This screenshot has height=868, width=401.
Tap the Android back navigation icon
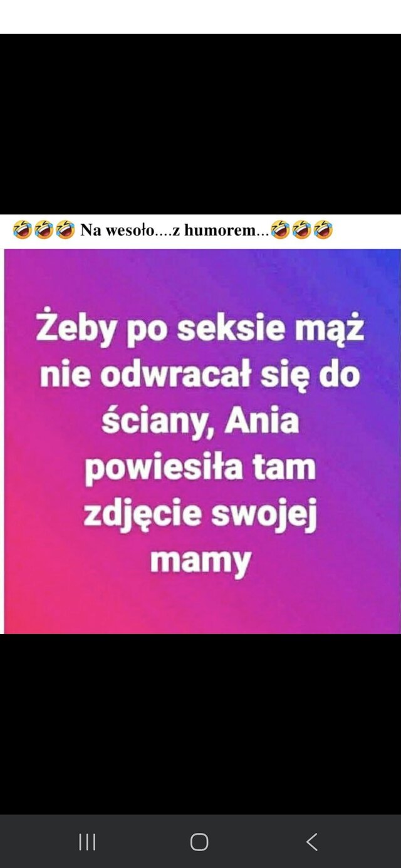(x=312, y=842)
